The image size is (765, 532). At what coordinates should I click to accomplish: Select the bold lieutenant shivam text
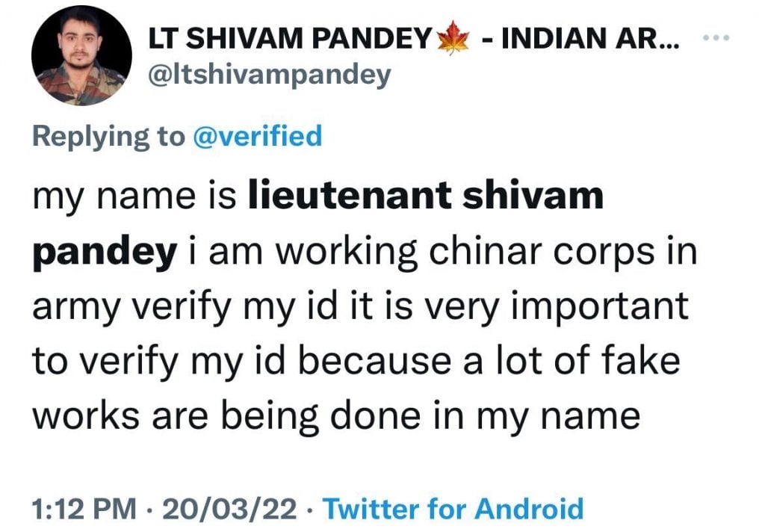point(426,196)
